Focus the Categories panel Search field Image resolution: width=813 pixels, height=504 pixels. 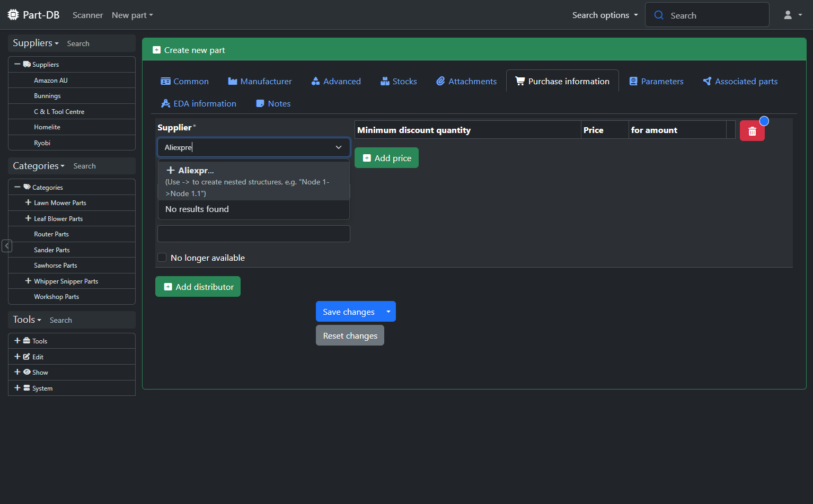102,166
